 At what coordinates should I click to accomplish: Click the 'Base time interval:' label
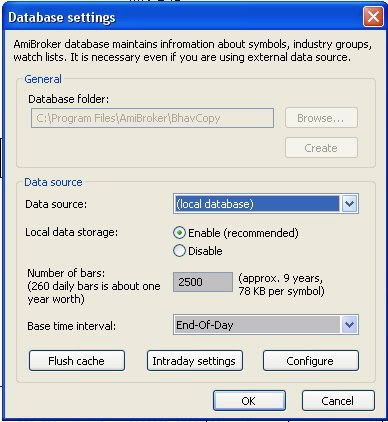[x=72, y=326]
